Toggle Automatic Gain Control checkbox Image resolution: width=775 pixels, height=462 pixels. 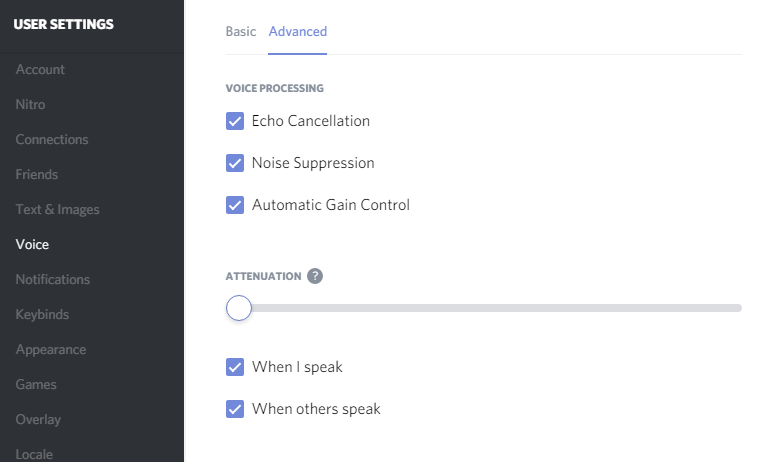[235, 205]
